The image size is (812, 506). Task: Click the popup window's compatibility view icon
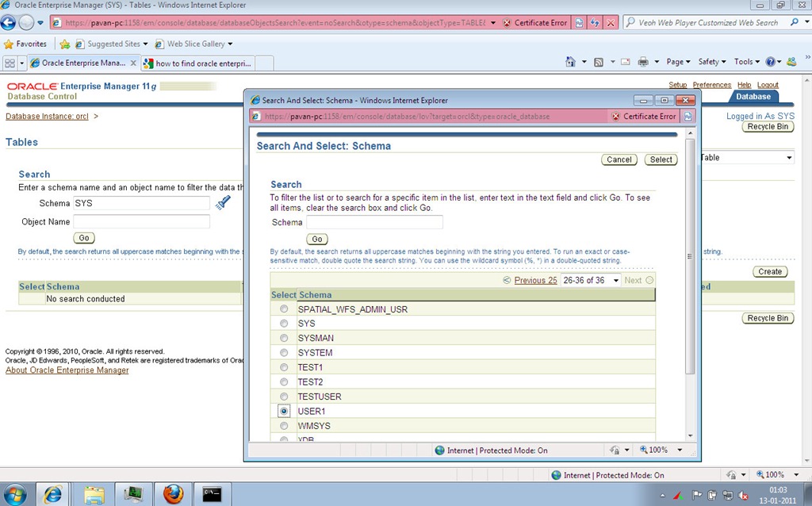click(688, 117)
